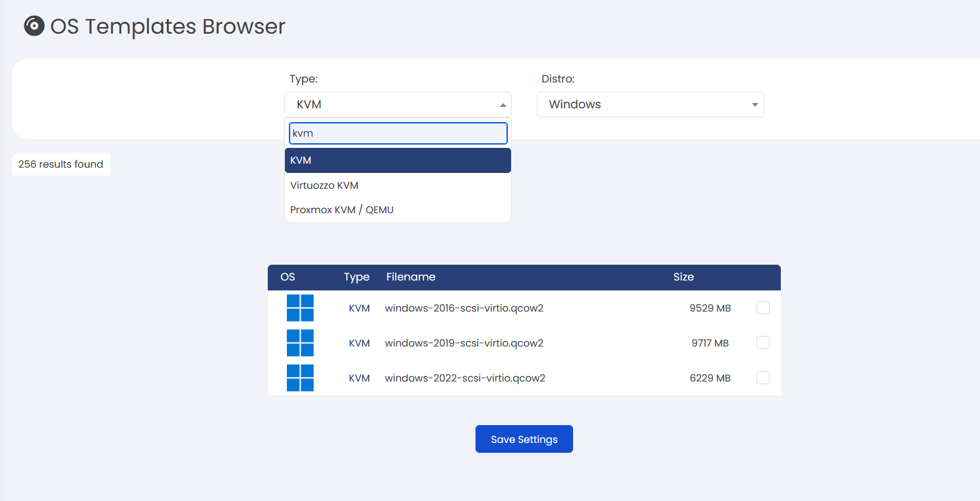This screenshot has height=501, width=980.
Task: Click the Size column header
Action: [x=683, y=277]
